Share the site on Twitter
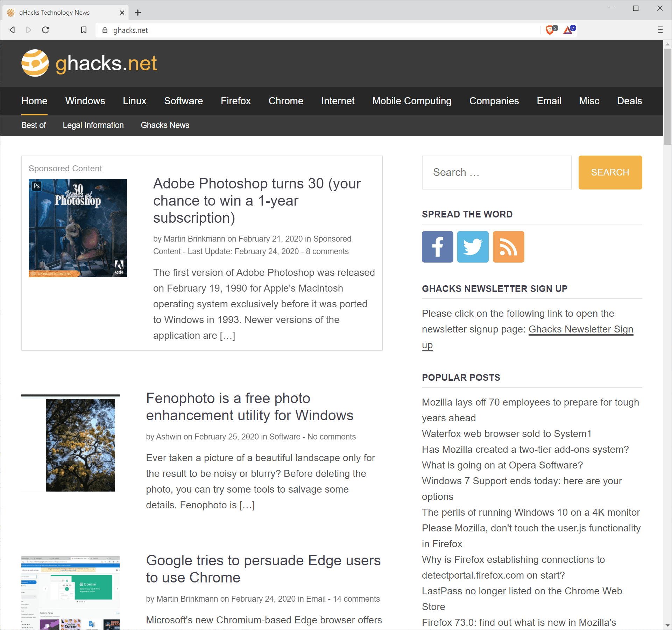 tap(473, 246)
